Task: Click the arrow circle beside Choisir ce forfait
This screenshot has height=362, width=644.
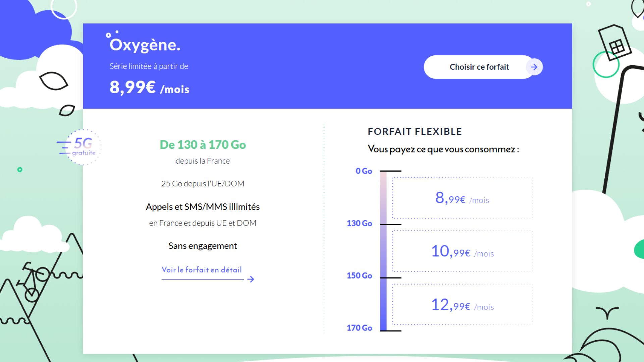Action: point(534,67)
